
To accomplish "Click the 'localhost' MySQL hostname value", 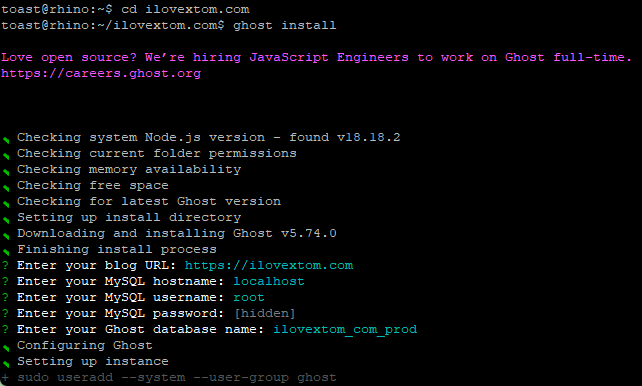I will coord(269,281).
